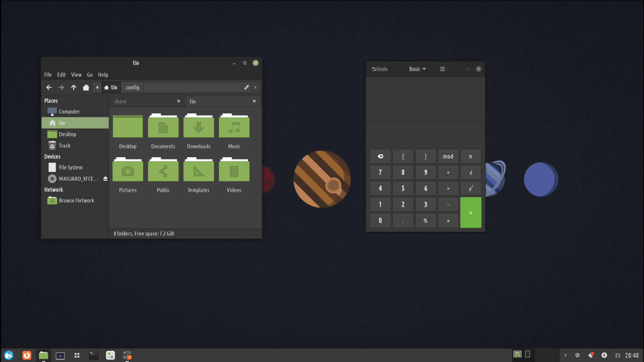Select Trash in the Places sidebar
This screenshot has height=362, width=644.
click(64, 146)
